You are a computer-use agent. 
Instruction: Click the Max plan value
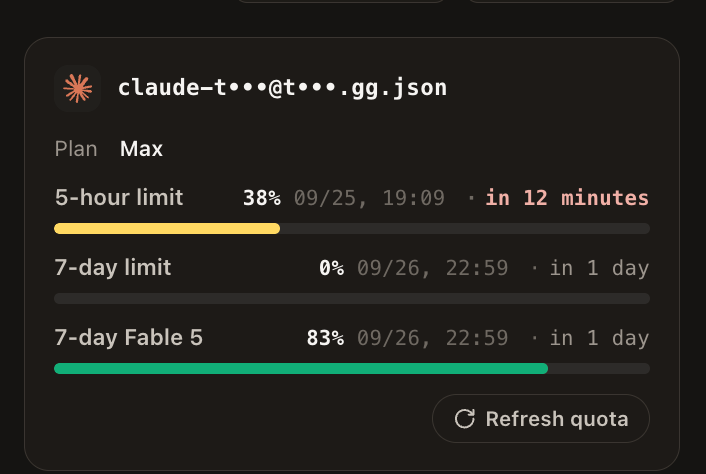point(141,149)
